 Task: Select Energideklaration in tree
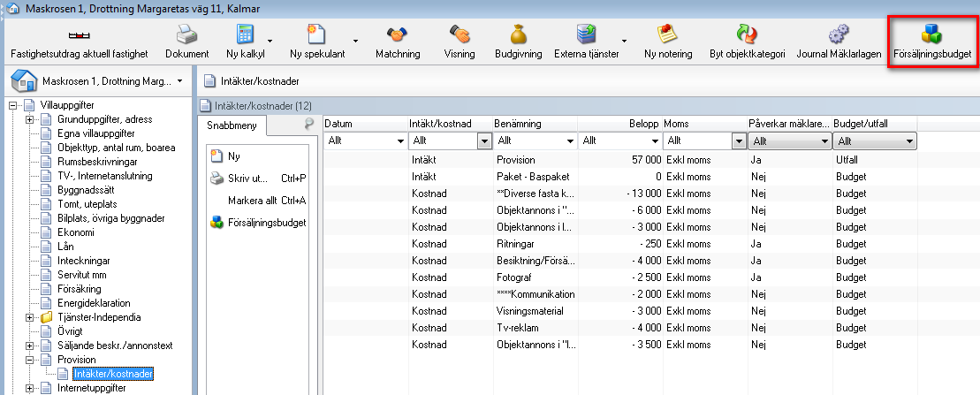pyautogui.click(x=94, y=303)
